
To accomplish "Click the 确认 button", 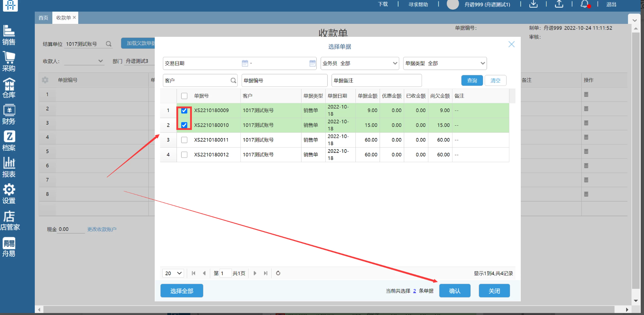I will [455, 291].
